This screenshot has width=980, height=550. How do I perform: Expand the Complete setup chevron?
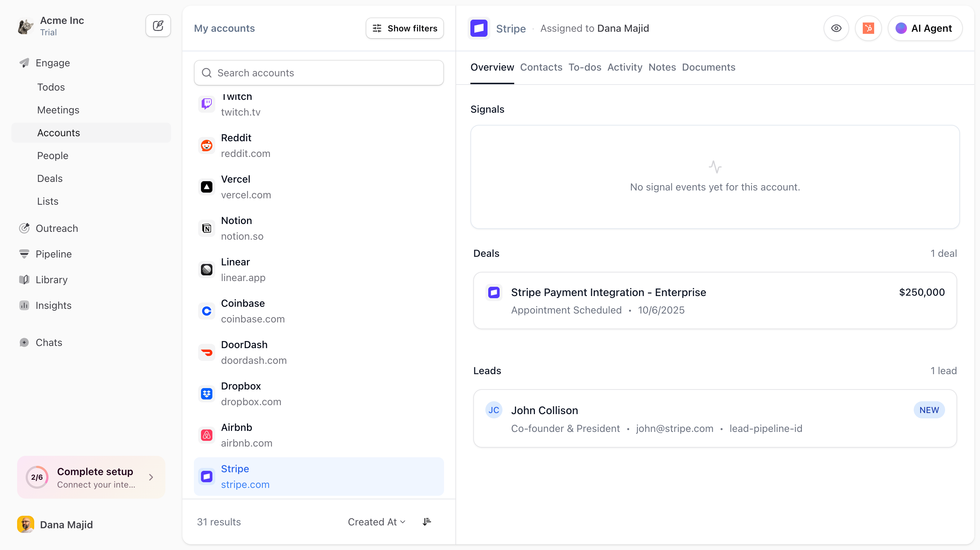click(x=151, y=477)
